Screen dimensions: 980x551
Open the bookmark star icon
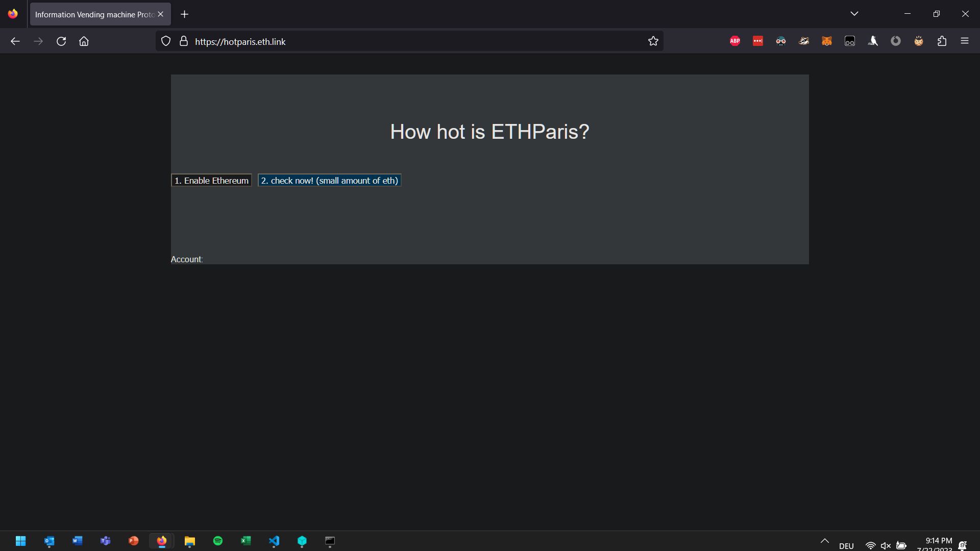point(653,41)
